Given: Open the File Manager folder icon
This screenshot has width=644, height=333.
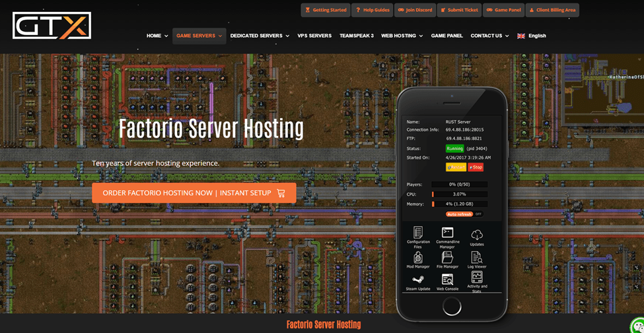Looking at the screenshot, I should pyautogui.click(x=447, y=257).
